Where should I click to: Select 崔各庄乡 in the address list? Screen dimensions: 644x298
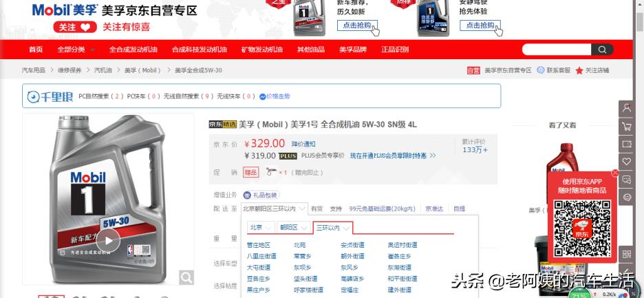(x=400, y=256)
